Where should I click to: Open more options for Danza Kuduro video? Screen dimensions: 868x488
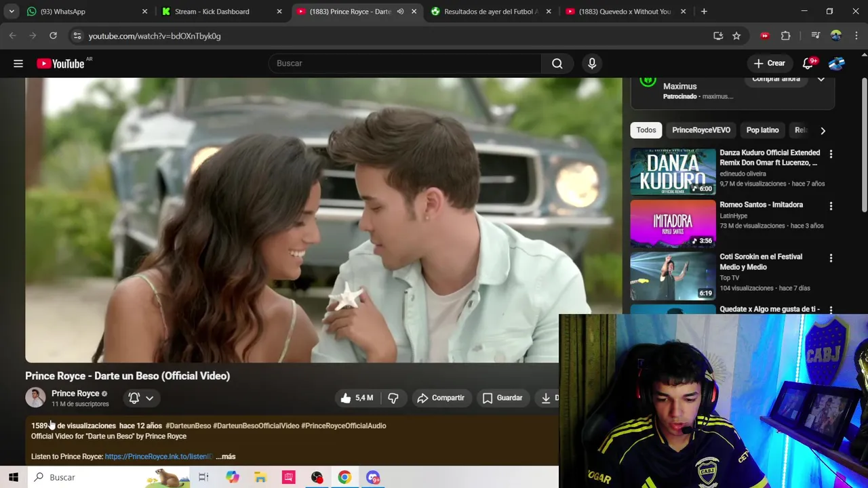pos(831,154)
